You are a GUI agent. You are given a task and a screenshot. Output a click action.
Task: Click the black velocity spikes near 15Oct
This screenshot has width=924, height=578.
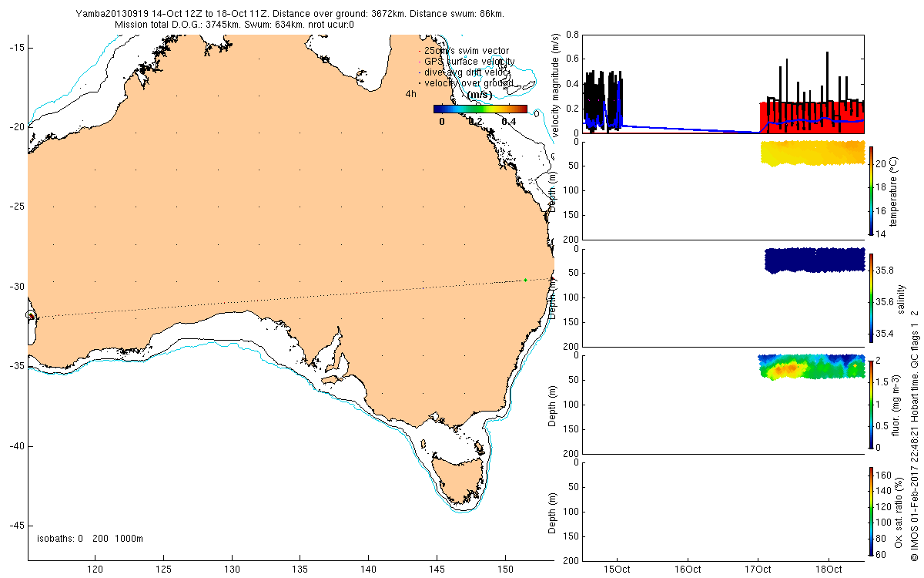tap(602, 102)
